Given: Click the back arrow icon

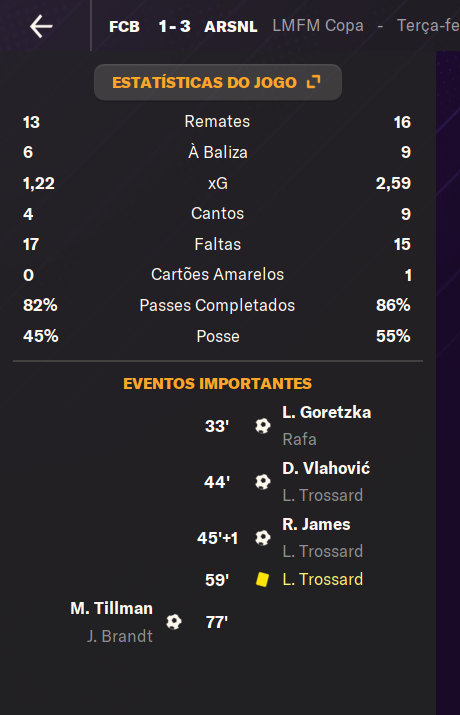Looking at the screenshot, I should (x=41, y=26).
